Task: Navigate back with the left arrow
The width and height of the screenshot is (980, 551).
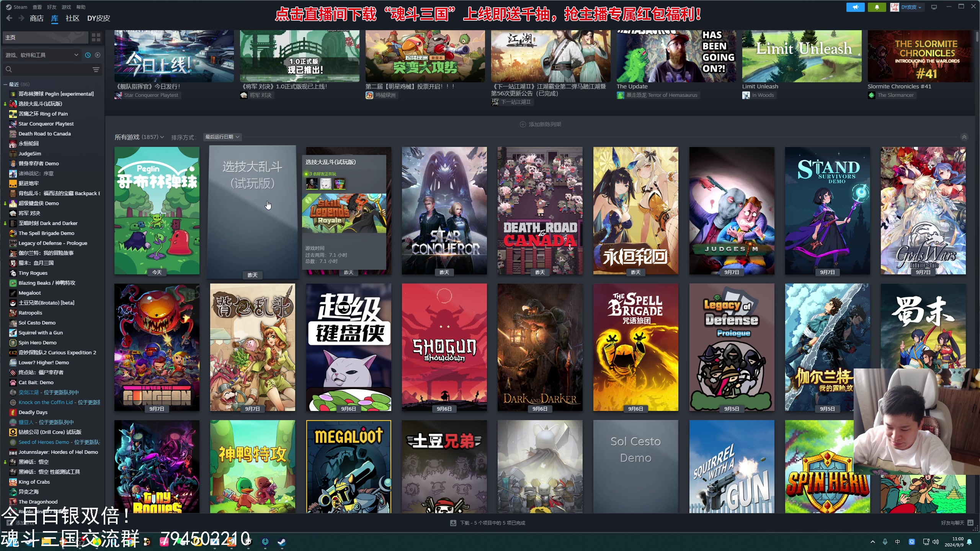Action: click(10, 18)
